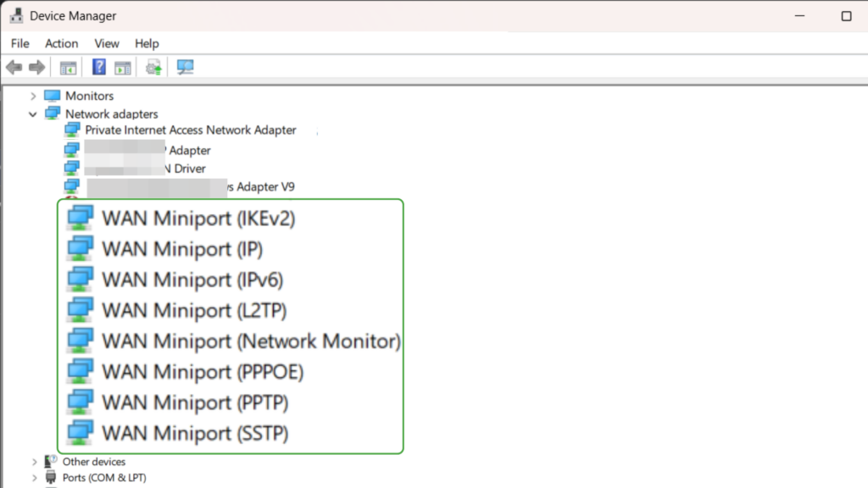868x488 pixels.
Task: Select 'WAN Miniport (Network Monitor)' label
Action: [251, 341]
